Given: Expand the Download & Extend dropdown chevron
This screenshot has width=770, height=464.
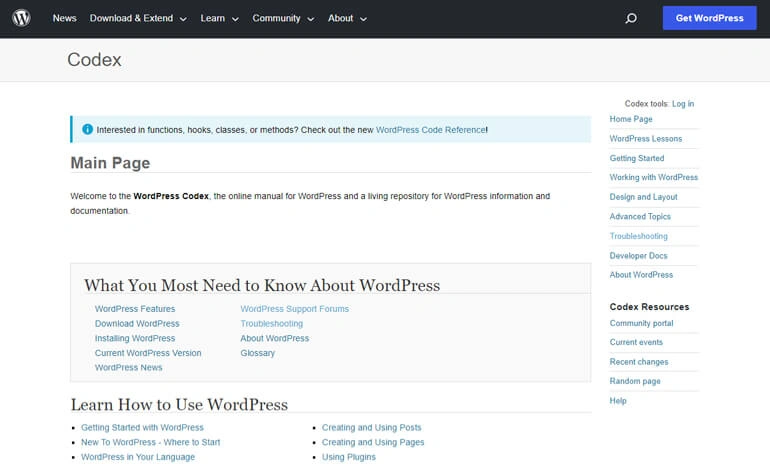Looking at the screenshot, I should (183, 19).
